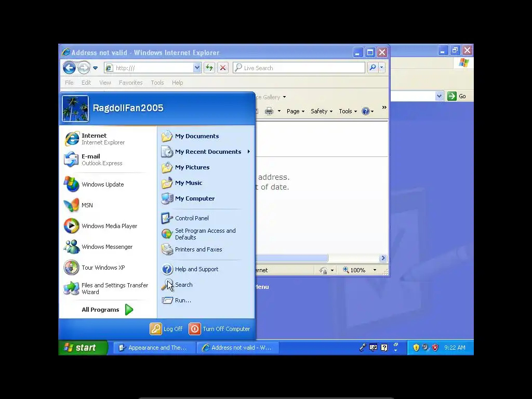The image size is (532, 399).
Task: Open the Safety dropdown menu
Action: 321,111
